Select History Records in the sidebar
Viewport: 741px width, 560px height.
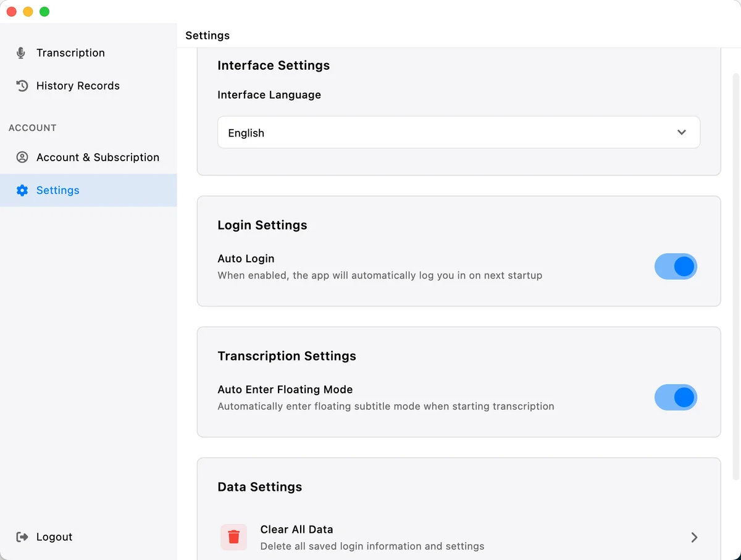click(x=78, y=86)
